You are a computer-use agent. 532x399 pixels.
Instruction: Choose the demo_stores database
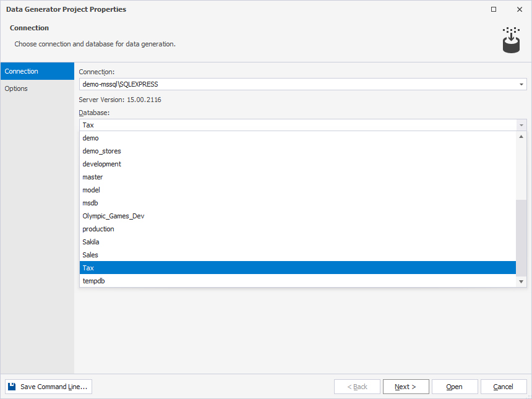point(298,151)
